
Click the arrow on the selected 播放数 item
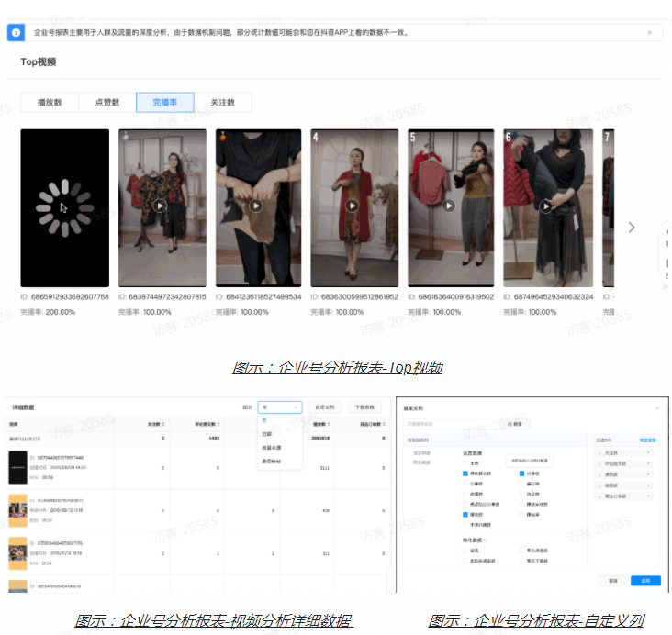[648, 485]
